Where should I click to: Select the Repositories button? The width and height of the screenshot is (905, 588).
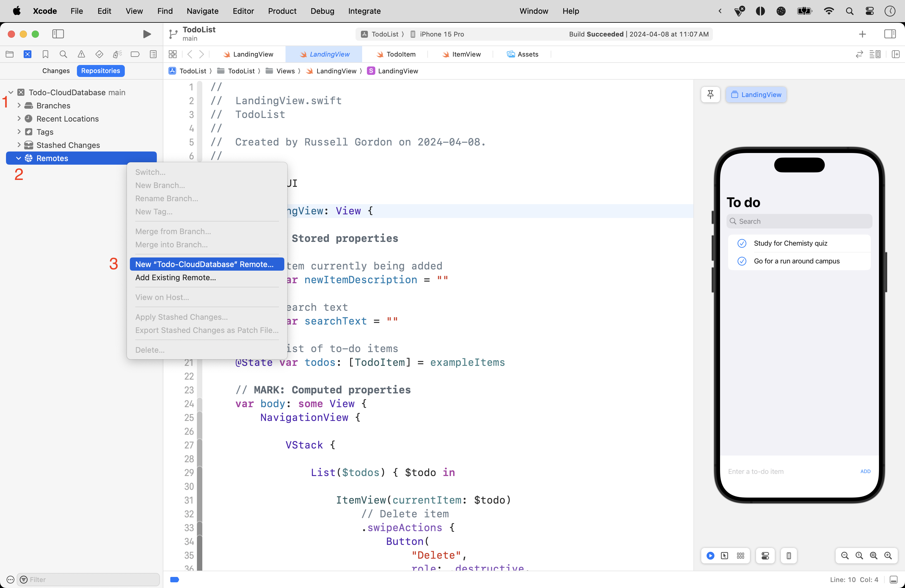pos(100,71)
